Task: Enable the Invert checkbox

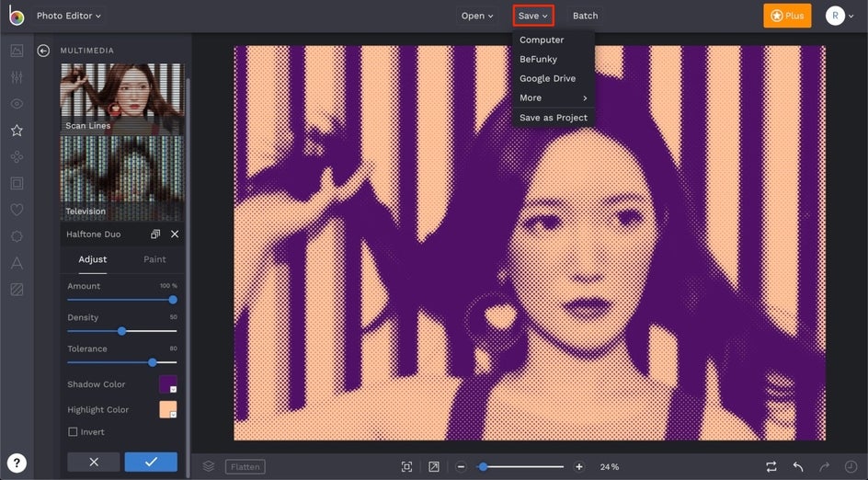Action: tap(73, 432)
